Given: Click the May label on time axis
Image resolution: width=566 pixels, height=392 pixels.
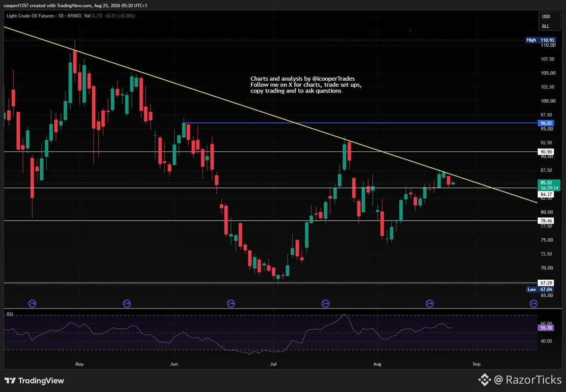Looking at the screenshot, I should [79, 364].
